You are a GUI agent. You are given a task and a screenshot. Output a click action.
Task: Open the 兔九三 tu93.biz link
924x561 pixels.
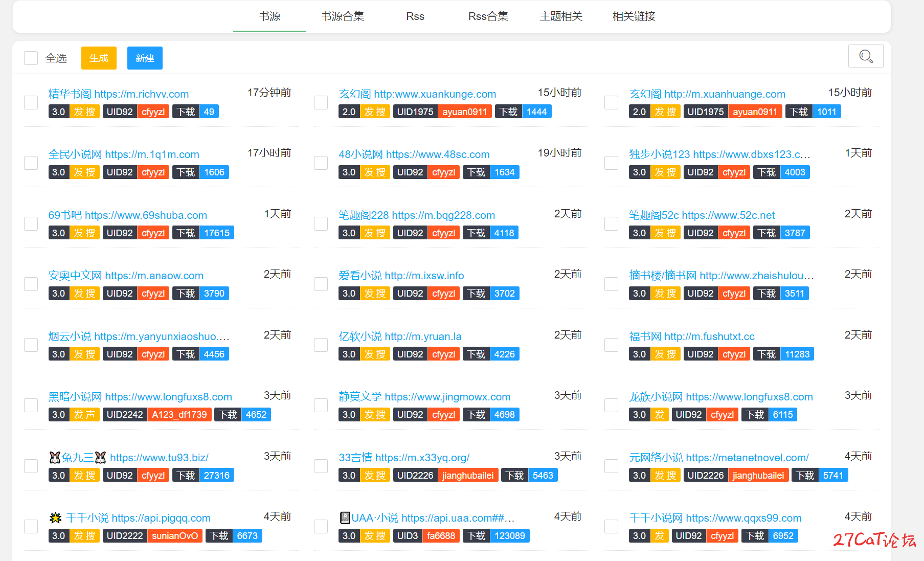pyautogui.click(x=128, y=458)
